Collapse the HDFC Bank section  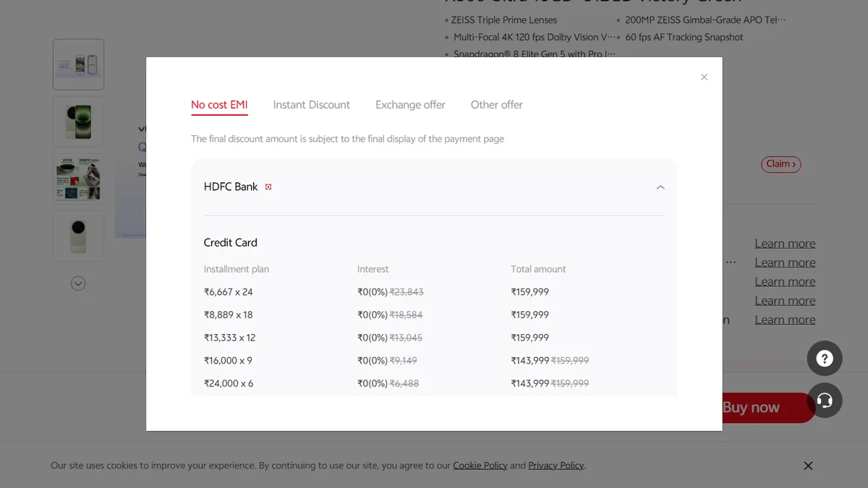[x=660, y=187]
